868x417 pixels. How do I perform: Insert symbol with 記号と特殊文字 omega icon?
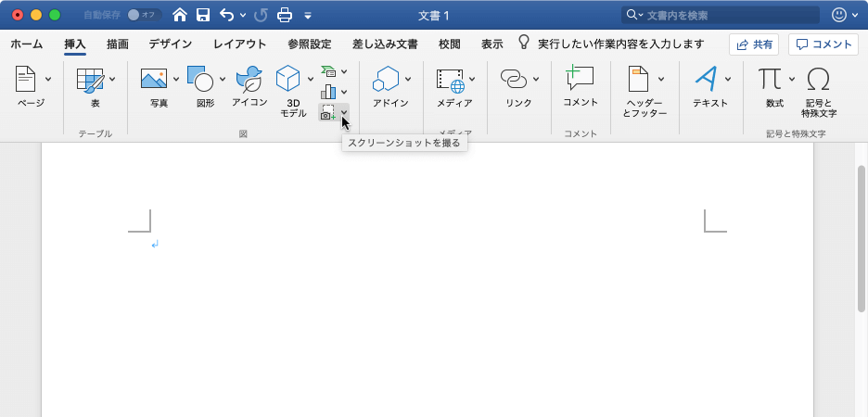[x=818, y=79]
